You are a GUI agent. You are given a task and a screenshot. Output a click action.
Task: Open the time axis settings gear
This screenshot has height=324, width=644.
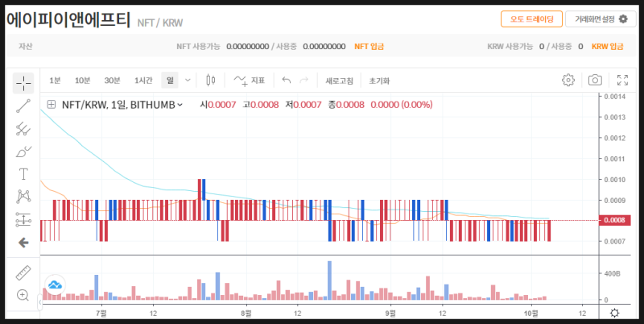click(614, 314)
